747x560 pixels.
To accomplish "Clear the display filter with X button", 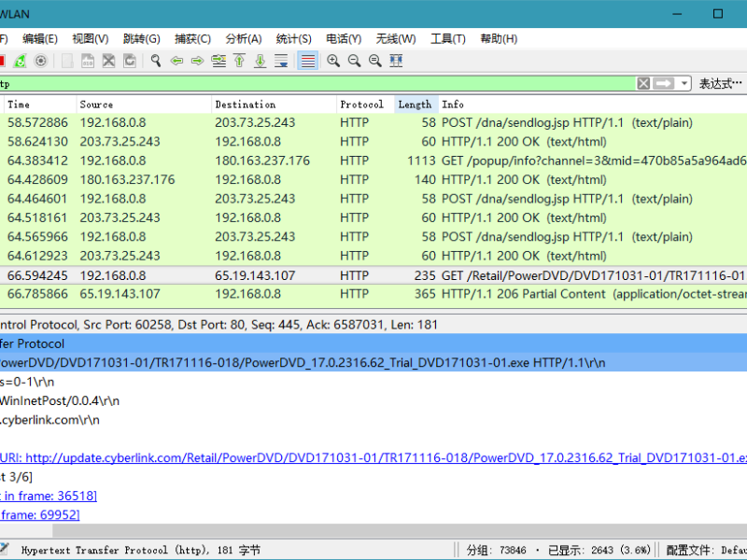I will pyautogui.click(x=643, y=84).
